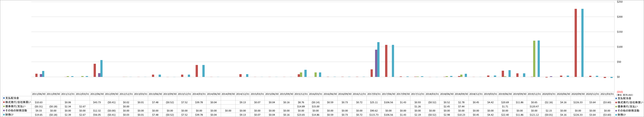Click the $9.33 cell
Screen dimensions: 644x117
39,111
